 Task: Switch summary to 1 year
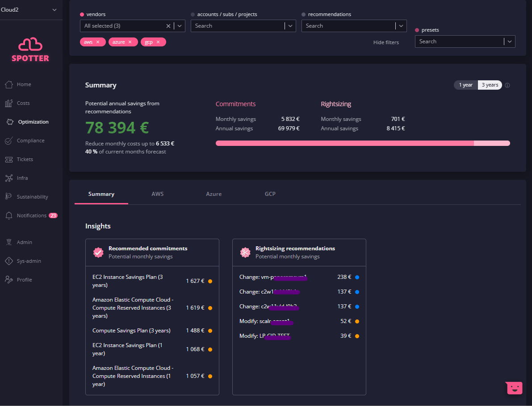(465, 85)
